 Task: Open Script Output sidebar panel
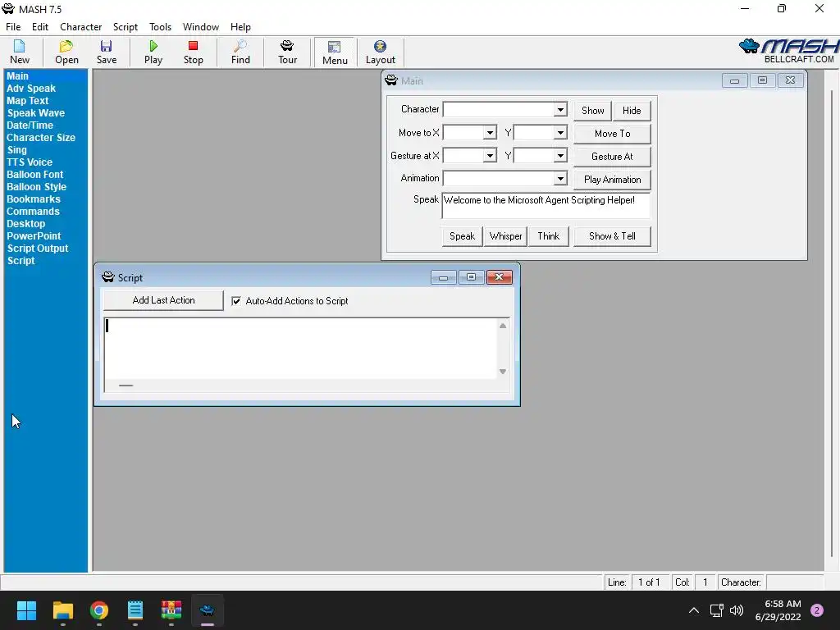(x=38, y=249)
